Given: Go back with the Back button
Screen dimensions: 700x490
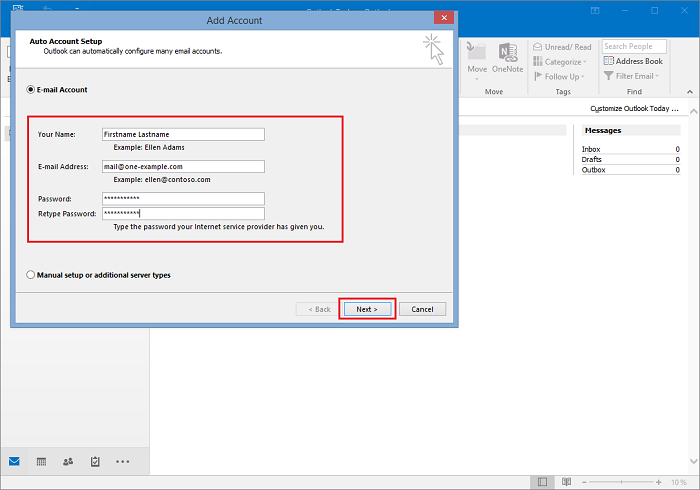Looking at the screenshot, I should (319, 309).
